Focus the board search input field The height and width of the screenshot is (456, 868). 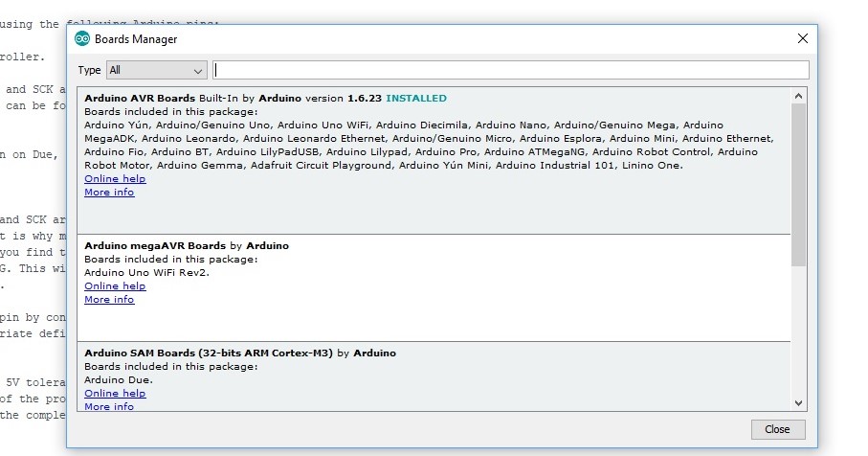point(511,70)
